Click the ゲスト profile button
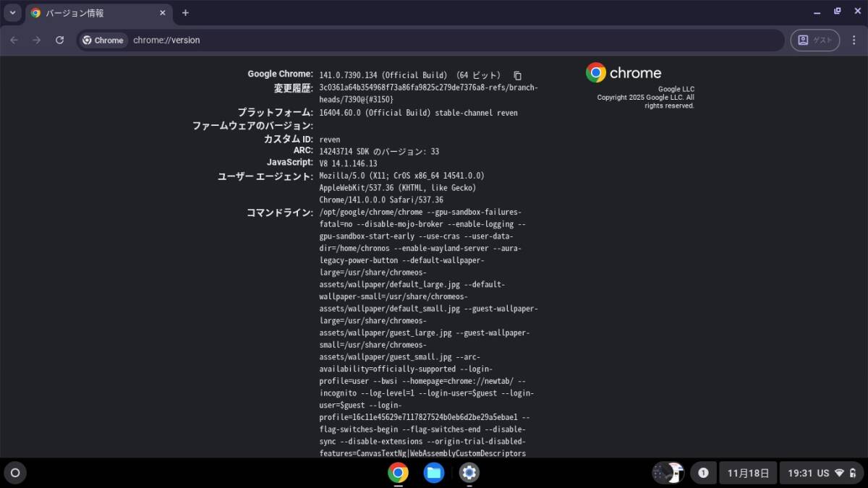 [x=814, y=40]
